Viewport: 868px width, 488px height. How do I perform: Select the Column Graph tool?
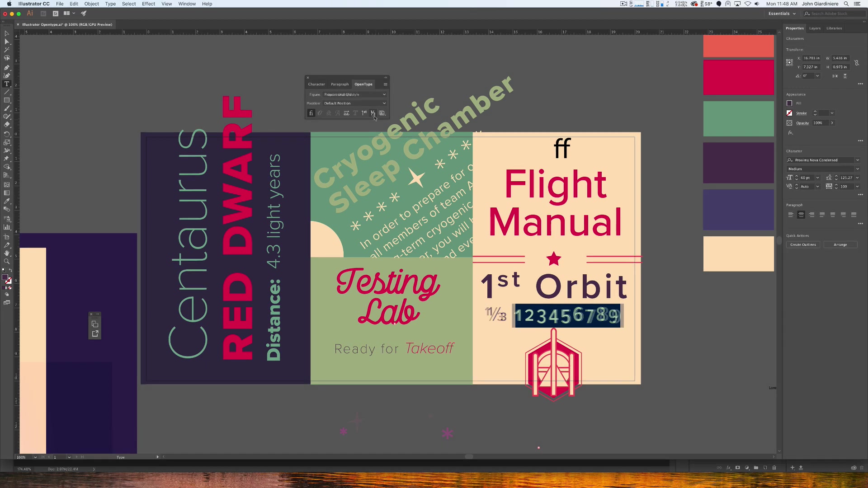(x=7, y=227)
